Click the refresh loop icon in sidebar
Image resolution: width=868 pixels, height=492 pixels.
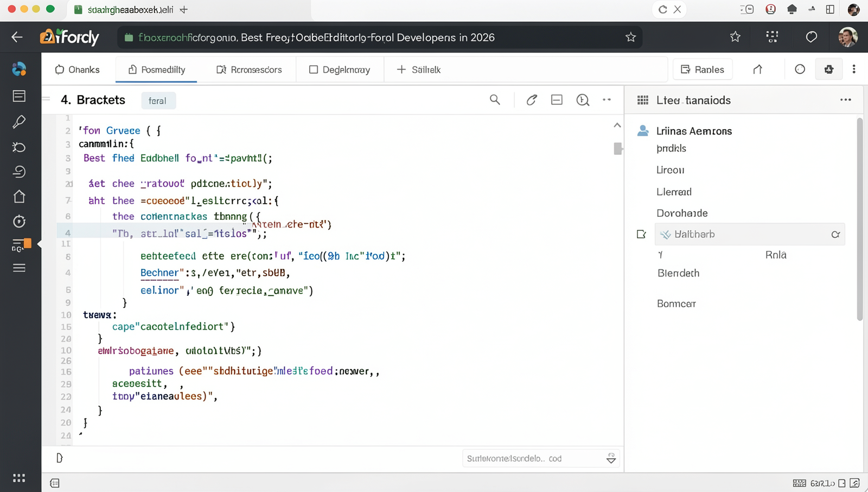pos(19,147)
